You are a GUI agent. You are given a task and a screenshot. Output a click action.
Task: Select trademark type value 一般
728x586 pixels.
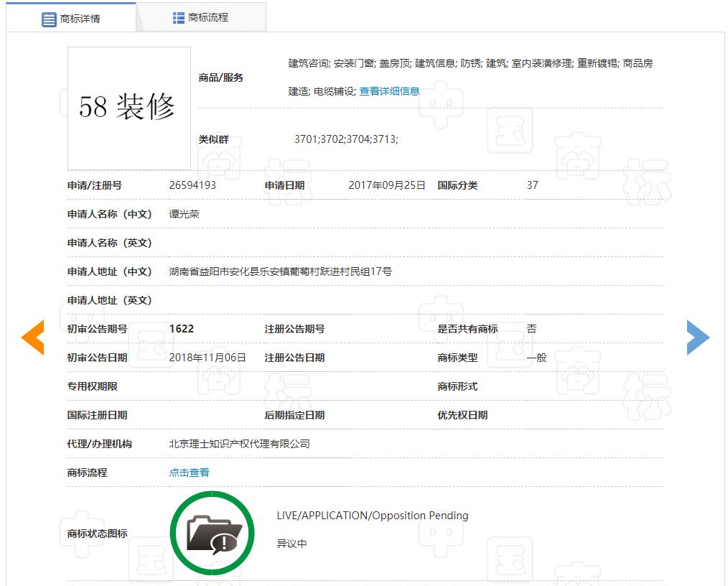point(537,358)
